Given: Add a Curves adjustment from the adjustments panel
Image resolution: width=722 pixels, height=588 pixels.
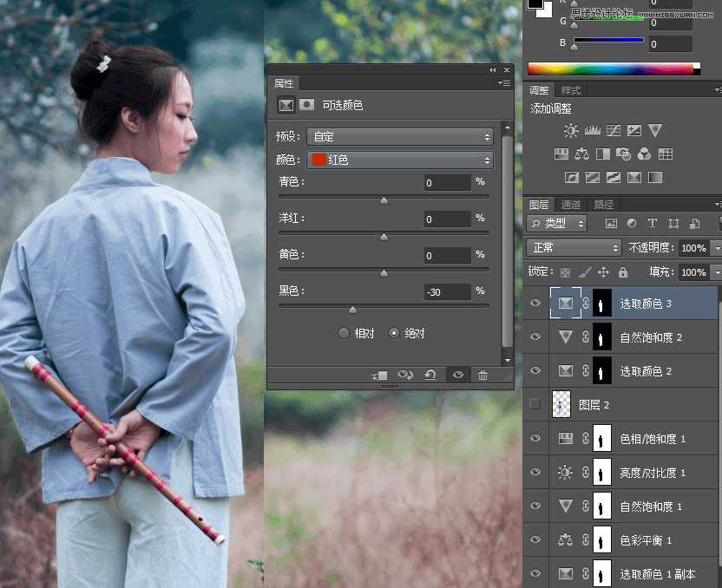Looking at the screenshot, I should coord(614,130).
